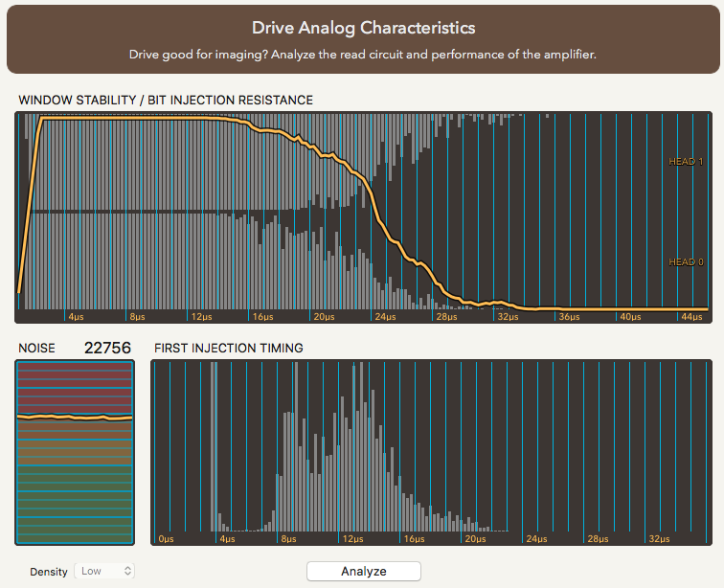
Task: Click the 44µs marker in window stability chart
Action: coord(691,316)
